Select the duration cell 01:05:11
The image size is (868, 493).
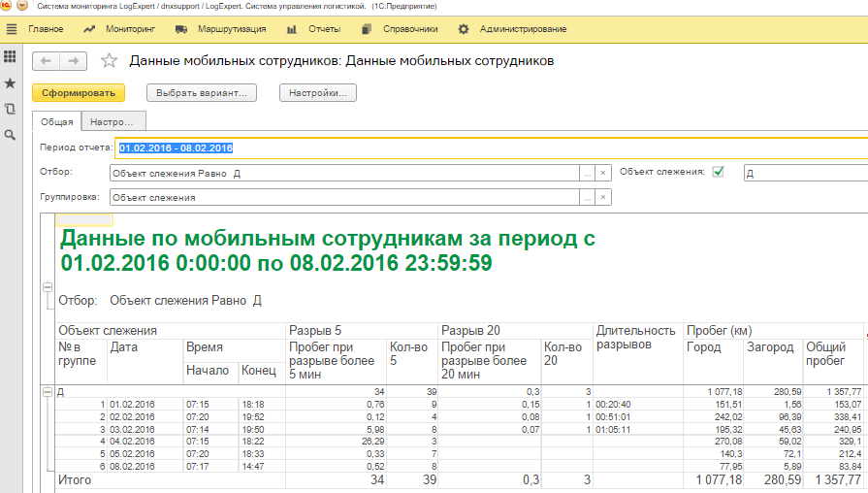638,429
